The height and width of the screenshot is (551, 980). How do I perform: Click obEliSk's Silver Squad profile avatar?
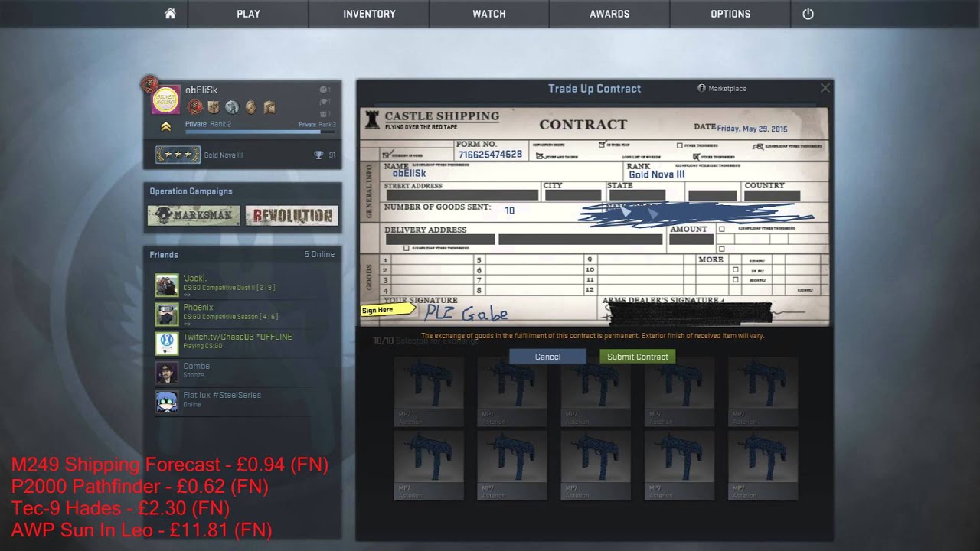tap(166, 100)
